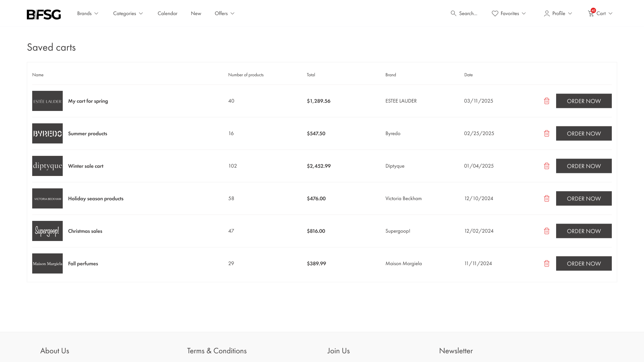644x362 pixels.
Task: Expand the Profile dropdown chevron
Action: click(x=570, y=13)
